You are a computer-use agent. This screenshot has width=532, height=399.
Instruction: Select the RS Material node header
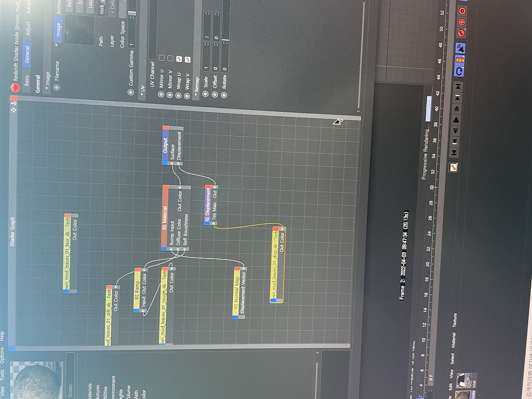[165, 218]
